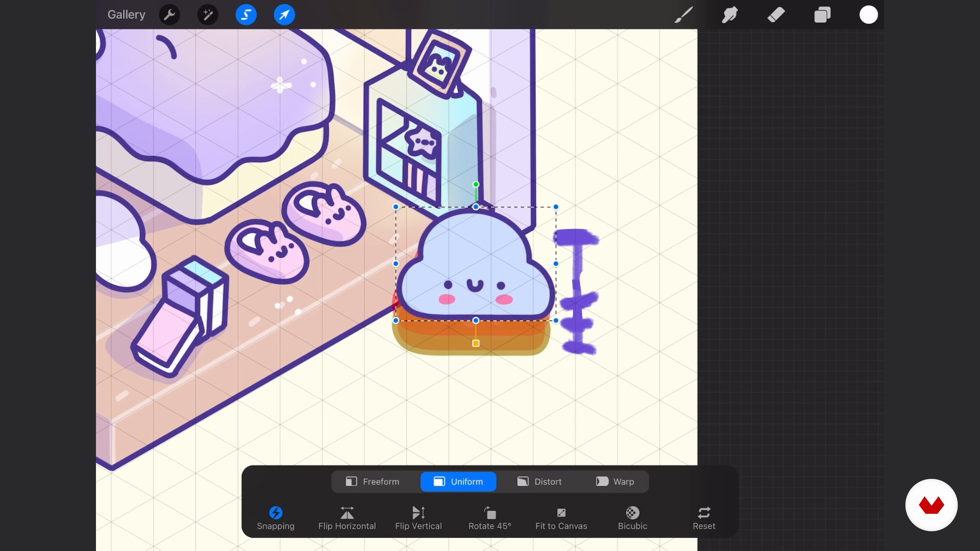Switch to Freeform transform mode
This screenshot has width=980, height=551.
pyautogui.click(x=373, y=481)
